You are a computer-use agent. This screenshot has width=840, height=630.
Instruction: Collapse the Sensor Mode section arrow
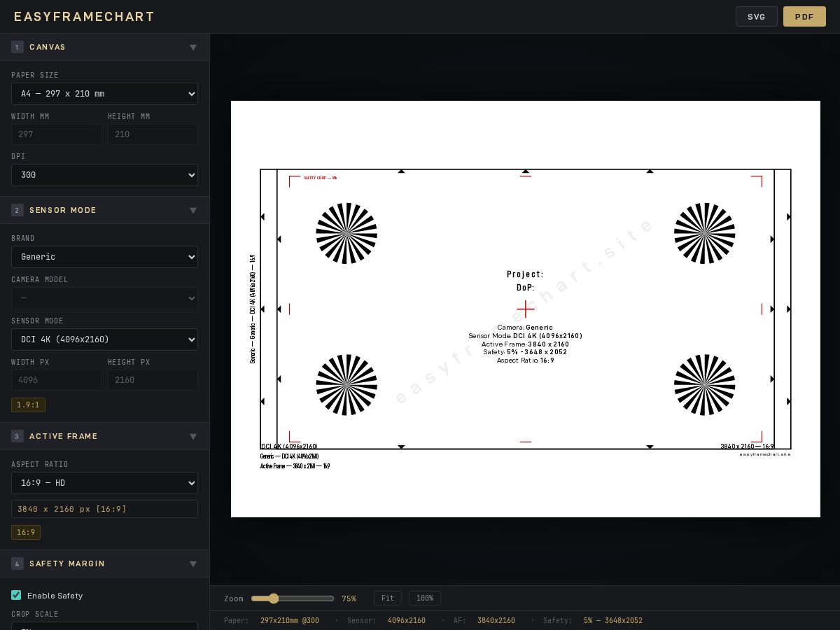[x=193, y=211]
